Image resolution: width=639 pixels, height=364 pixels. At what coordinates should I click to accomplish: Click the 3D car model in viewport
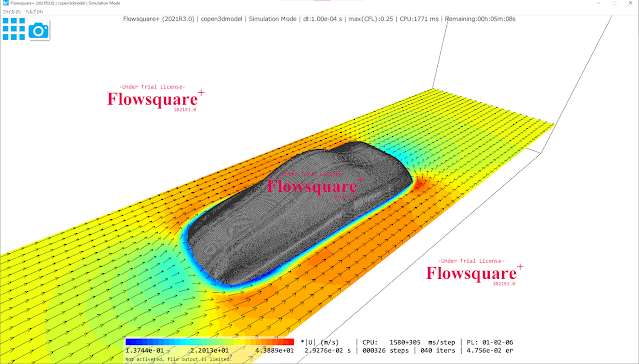click(300, 214)
